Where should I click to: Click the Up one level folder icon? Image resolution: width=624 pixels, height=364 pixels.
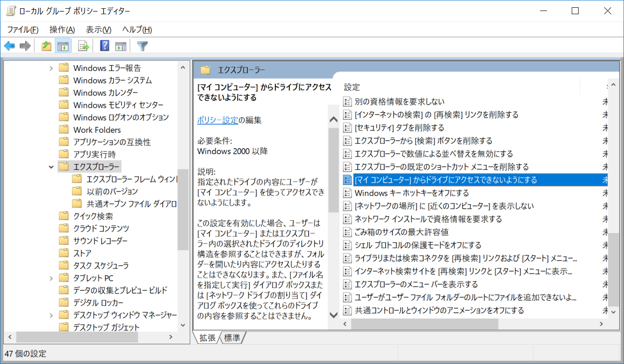(x=46, y=46)
